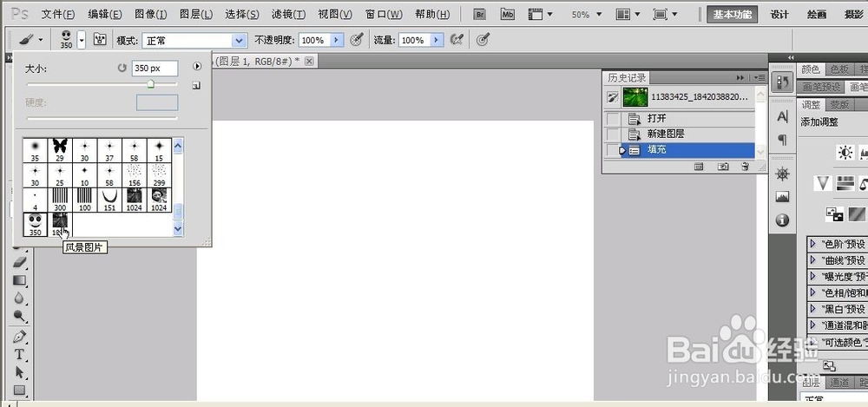Set history brush source for 打开
Screen dimensions: 868x407
612,119
